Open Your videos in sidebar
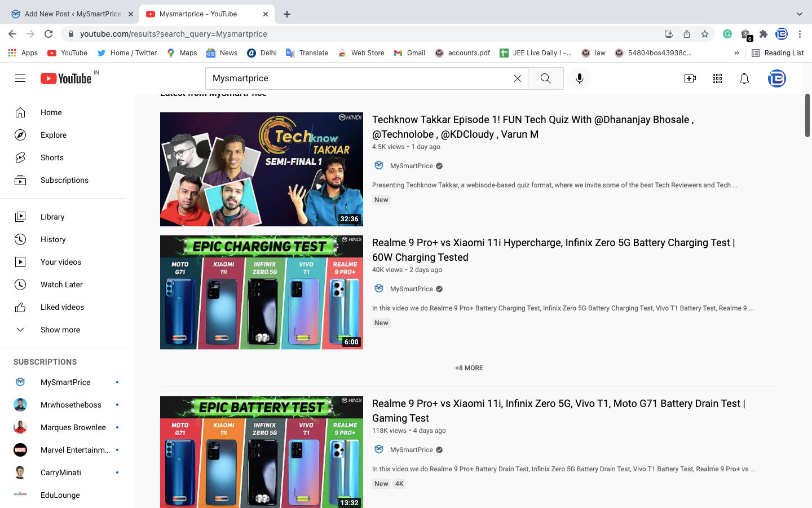 tap(63, 262)
